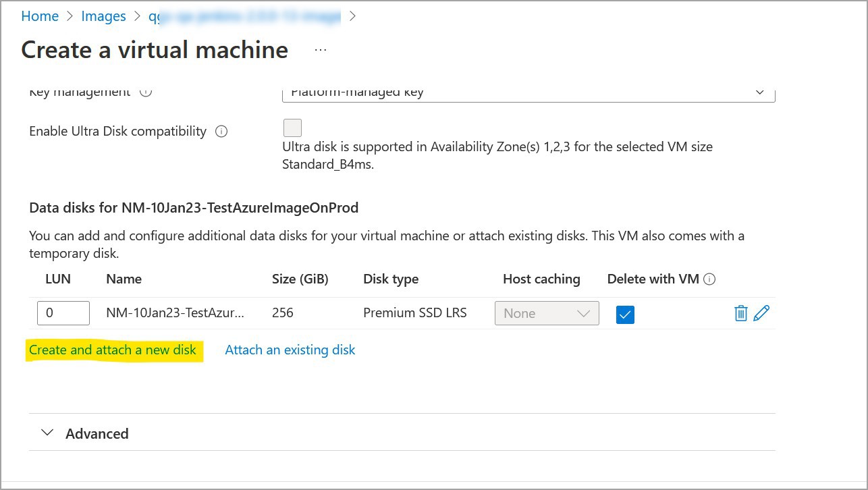
Task: Click the info icon beside Enable Ultra Disk compatibility
Action: [x=221, y=131]
